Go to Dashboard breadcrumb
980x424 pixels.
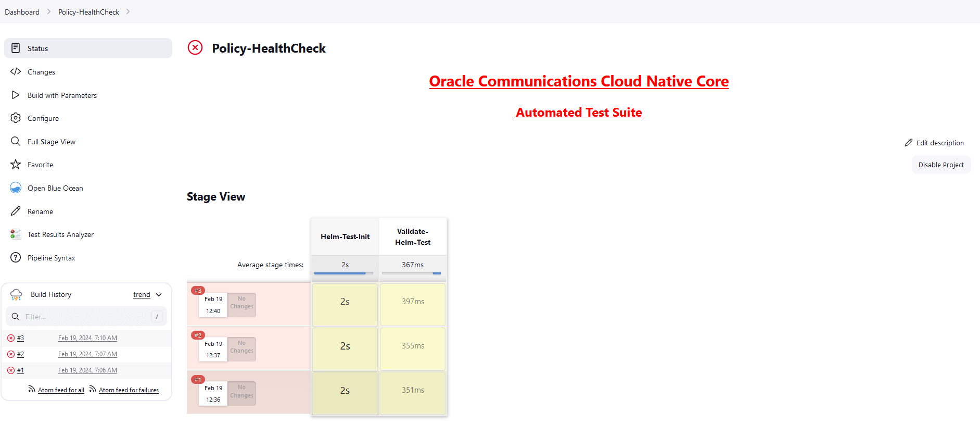[x=22, y=11]
